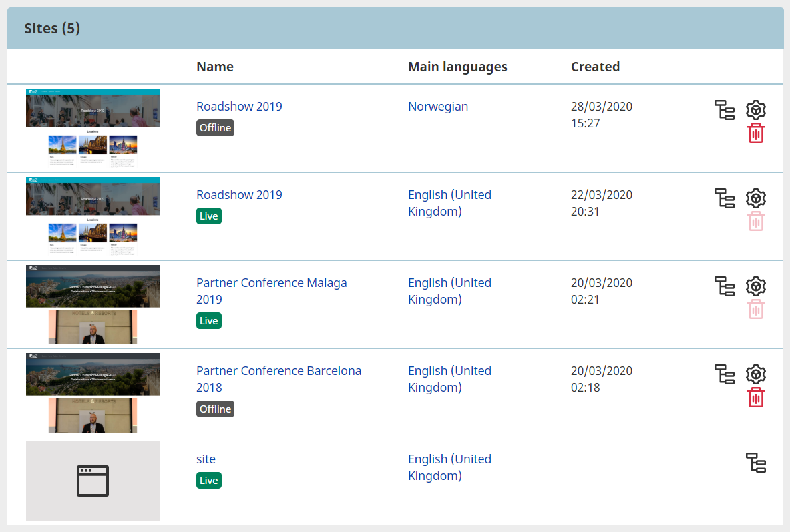Click created date 20/03/2020 02:18
The height and width of the screenshot is (532, 790).
click(x=601, y=379)
